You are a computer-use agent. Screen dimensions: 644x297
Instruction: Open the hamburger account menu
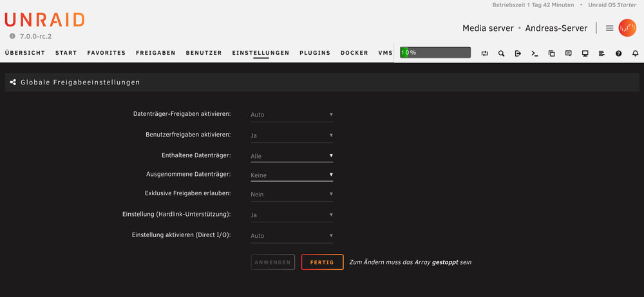(609, 28)
